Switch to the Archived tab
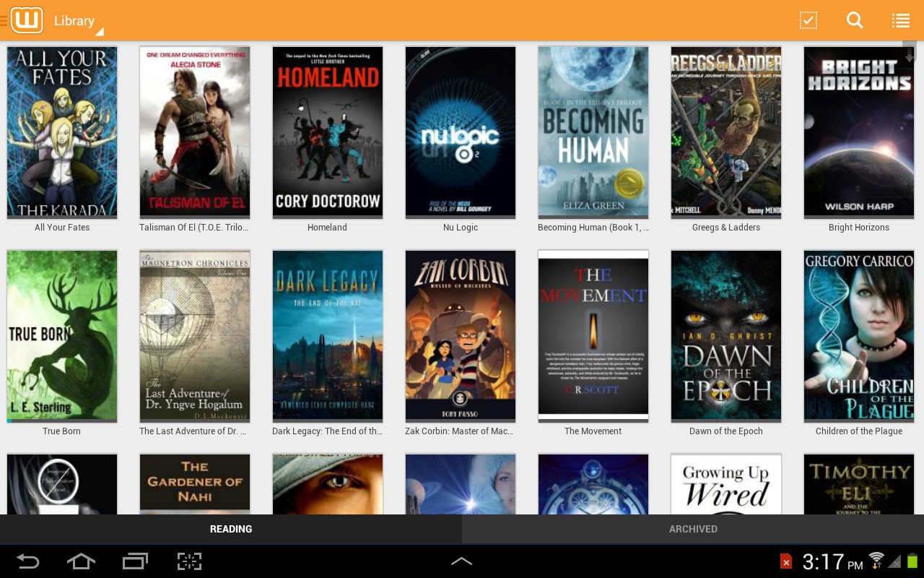 click(693, 529)
